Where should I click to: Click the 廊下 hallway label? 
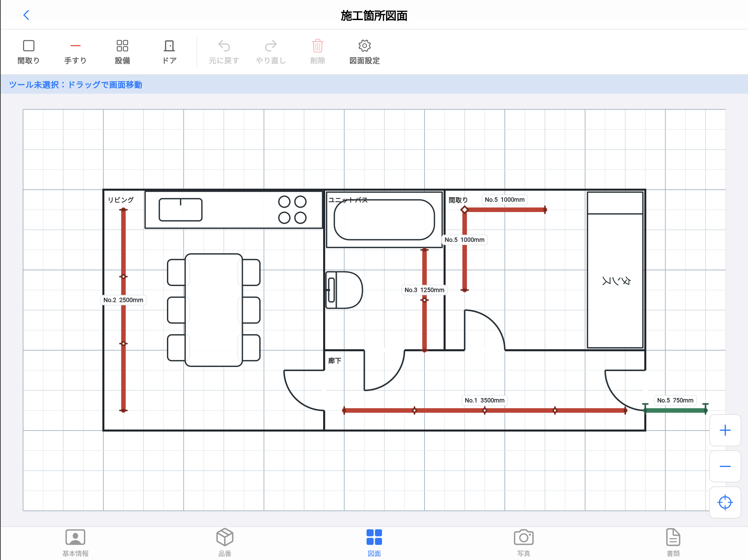click(335, 361)
